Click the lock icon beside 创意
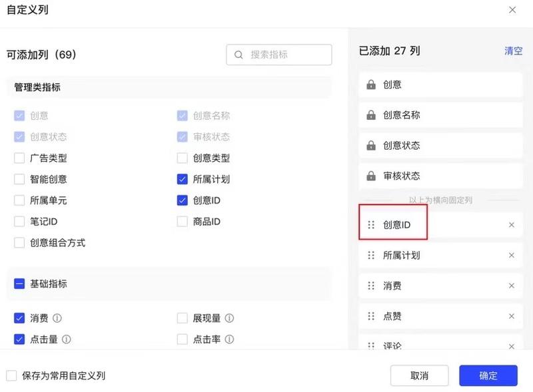Viewport: 533px width, 392px height. (371, 84)
